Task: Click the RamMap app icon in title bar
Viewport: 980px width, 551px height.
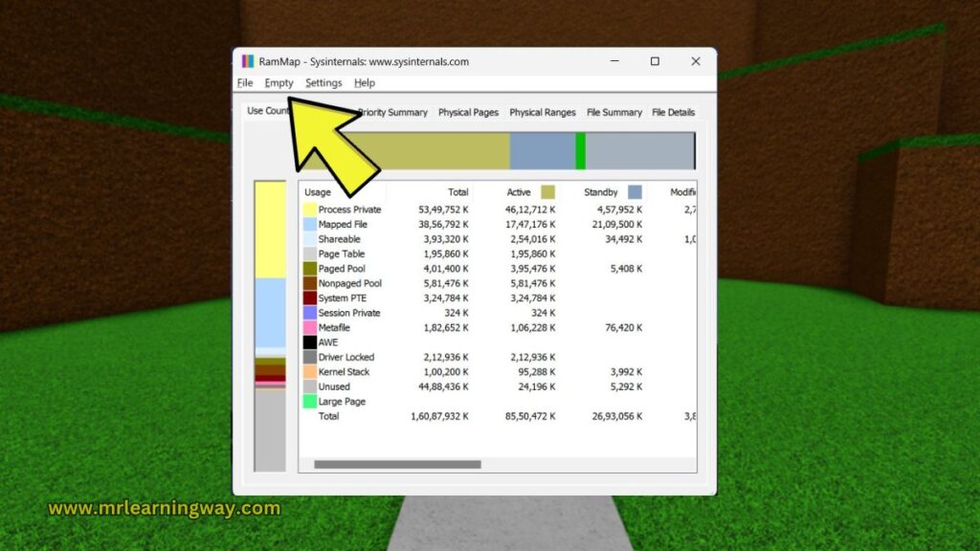Action: pyautogui.click(x=249, y=61)
